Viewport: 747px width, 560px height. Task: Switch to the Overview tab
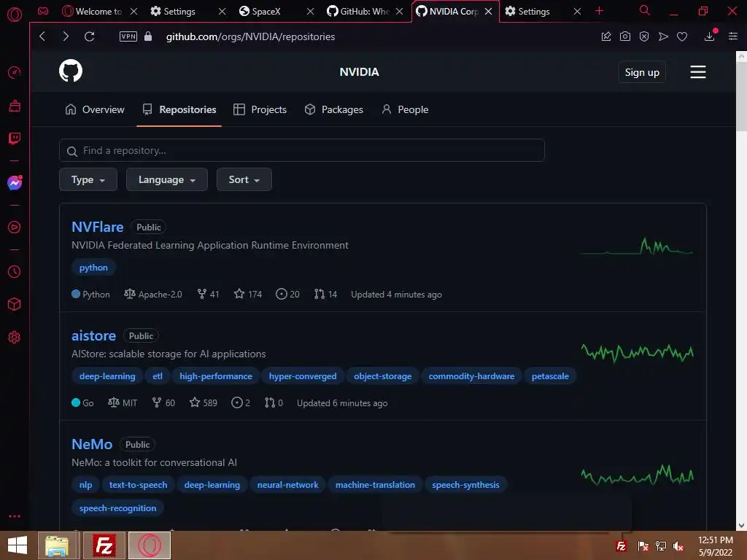click(x=95, y=109)
